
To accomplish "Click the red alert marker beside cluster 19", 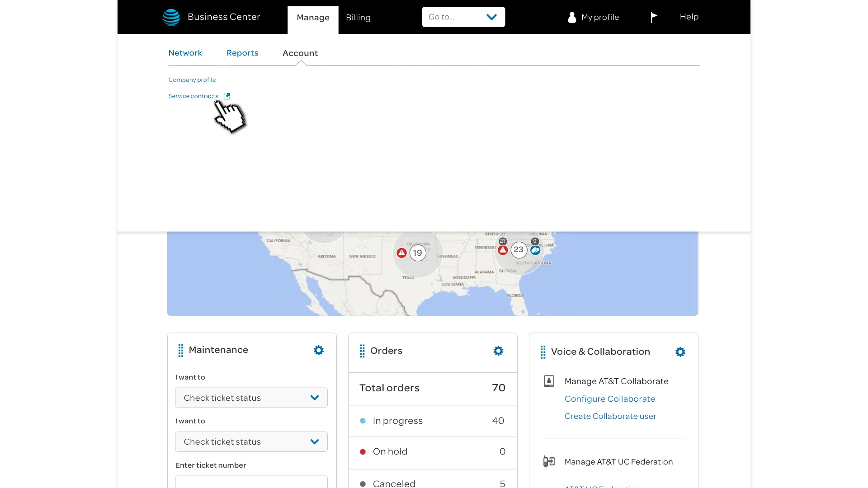I will pyautogui.click(x=401, y=253).
